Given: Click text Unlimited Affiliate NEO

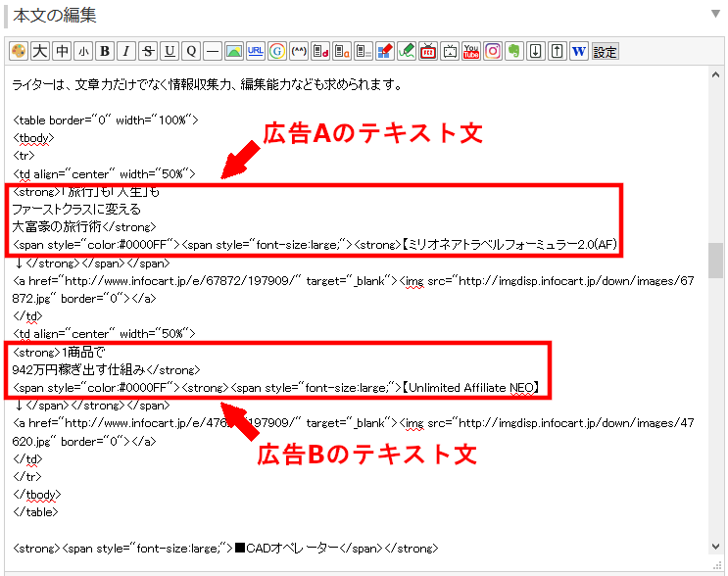Looking at the screenshot, I should click(x=470, y=388).
